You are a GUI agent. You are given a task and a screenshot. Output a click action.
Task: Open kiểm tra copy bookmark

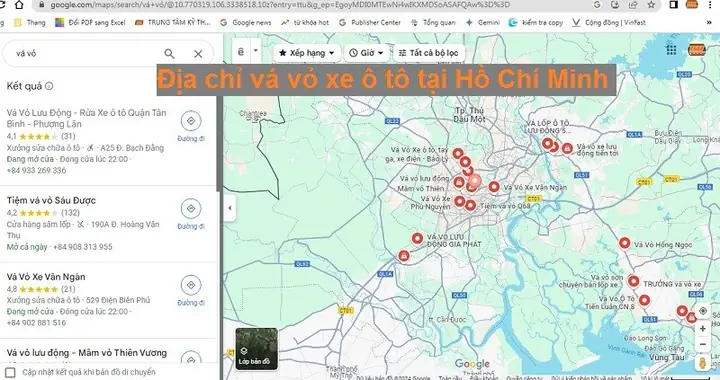[536, 22]
